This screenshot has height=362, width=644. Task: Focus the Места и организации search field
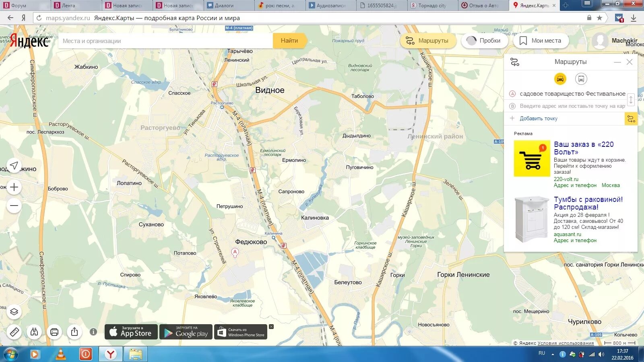click(165, 41)
